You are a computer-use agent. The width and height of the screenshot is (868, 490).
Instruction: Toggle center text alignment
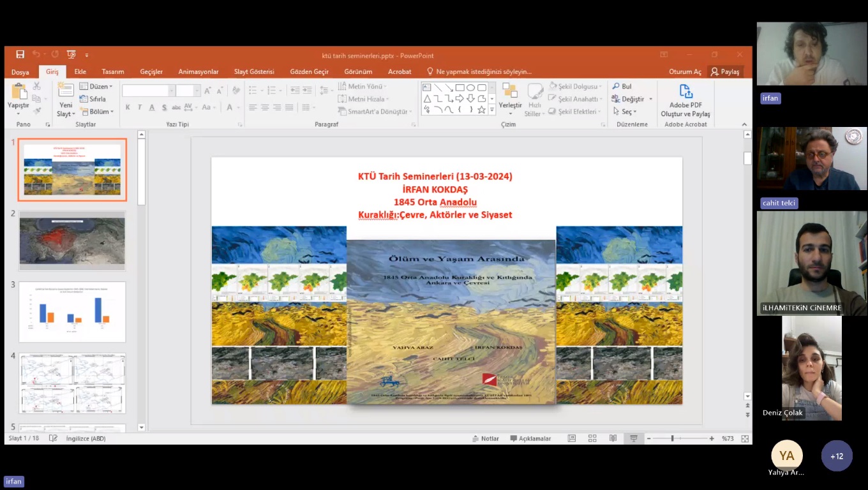click(265, 107)
